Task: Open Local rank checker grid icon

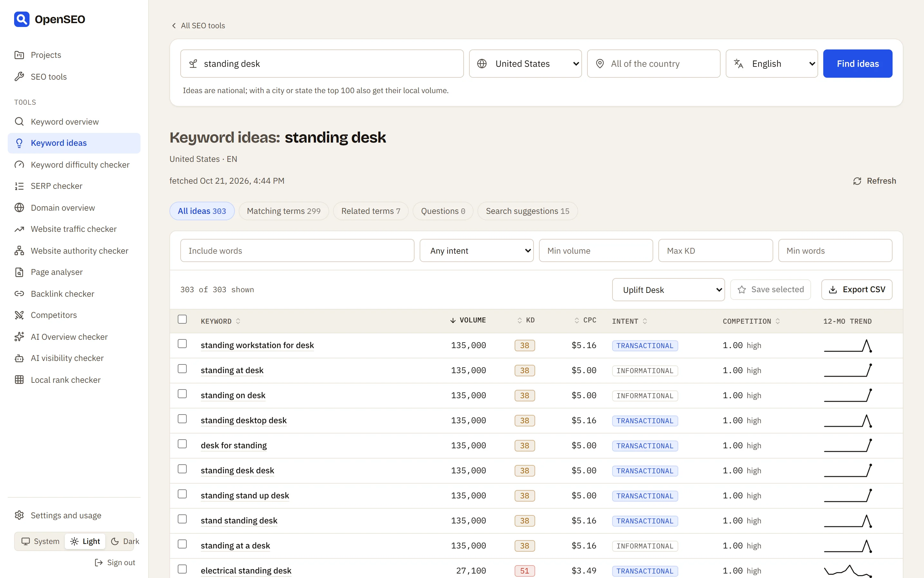Action: pos(19,380)
